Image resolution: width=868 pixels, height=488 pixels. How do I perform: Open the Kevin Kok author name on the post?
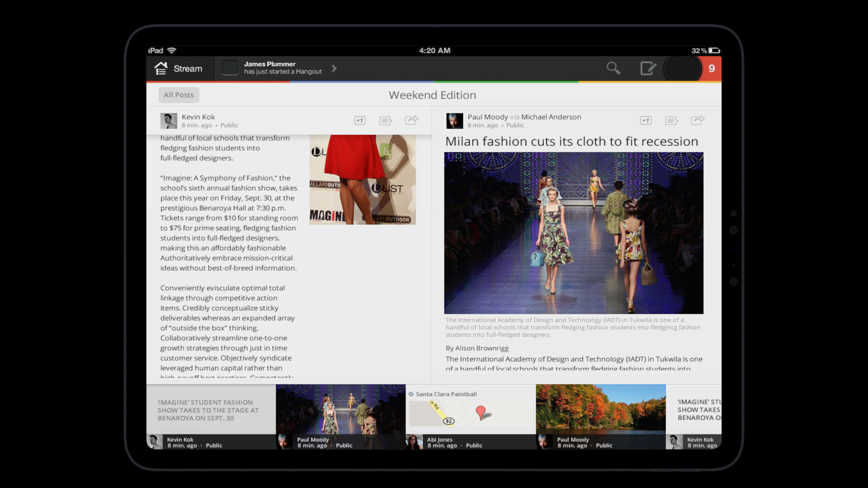198,117
